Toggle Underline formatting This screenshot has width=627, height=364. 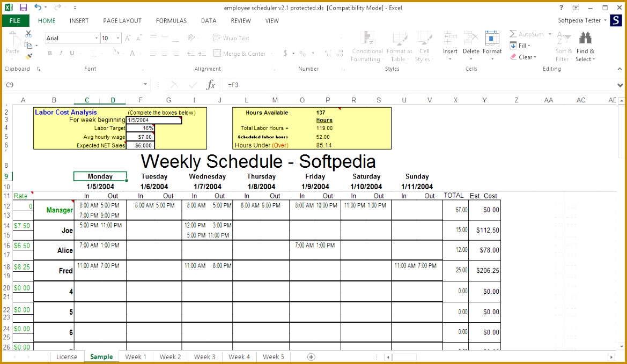click(x=72, y=53)
